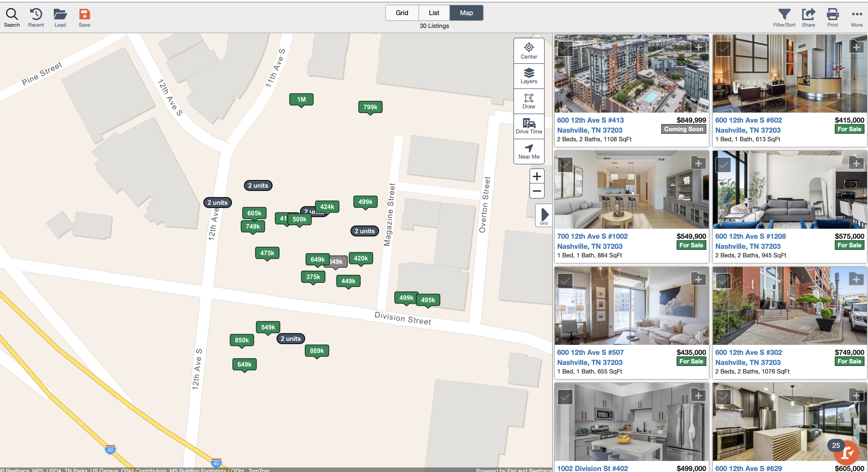
Task: Switch to Grid view tab
Action: click(x=402, y=13)
